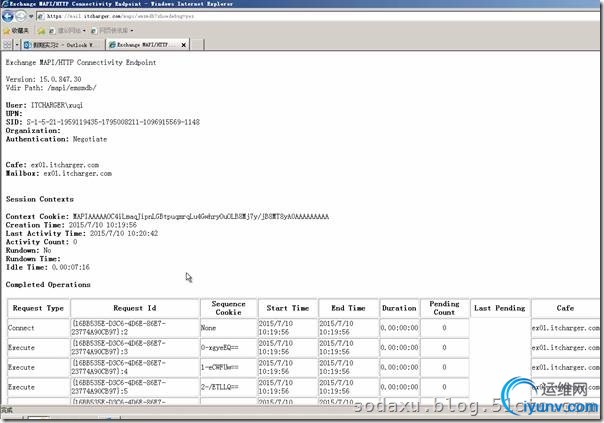
Task: Click the Authentication value Negotiate
Action: click(90, 139)
